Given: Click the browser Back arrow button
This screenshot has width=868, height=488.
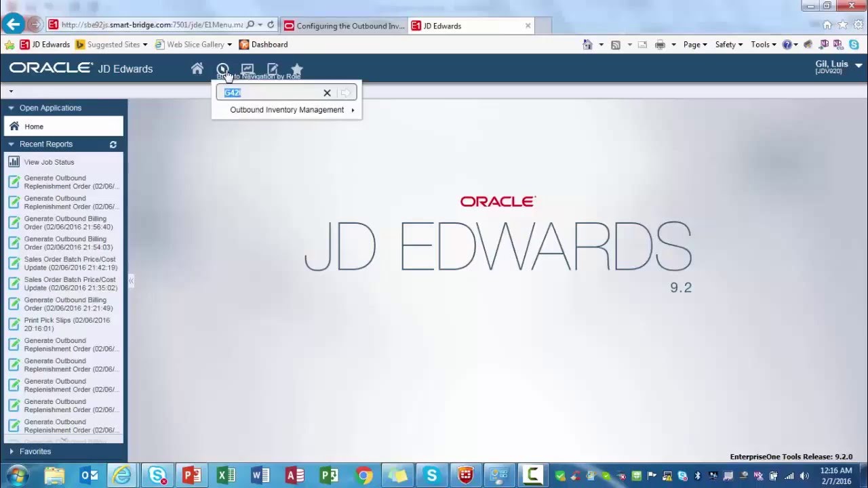Looking at the screenshot, I should coord(13,25).
